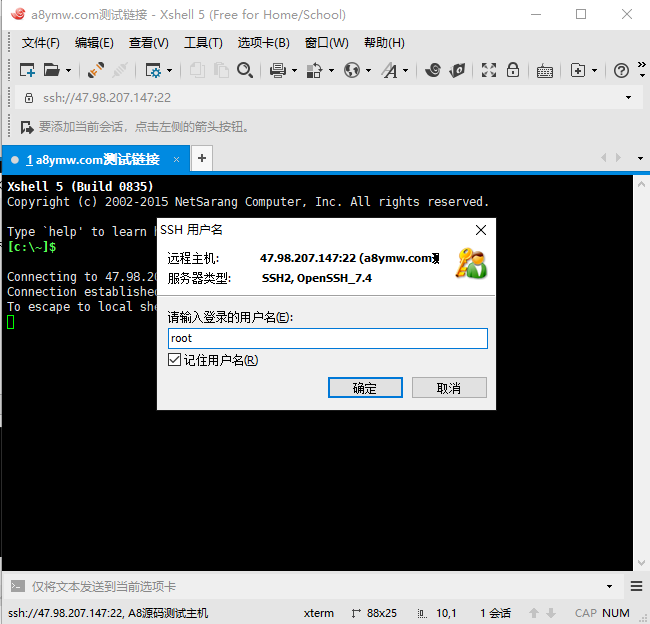This screenshot has width=650, height=624.
Task: Close the a8ymw.com测试链接 tab
Action: pos(176,160)
